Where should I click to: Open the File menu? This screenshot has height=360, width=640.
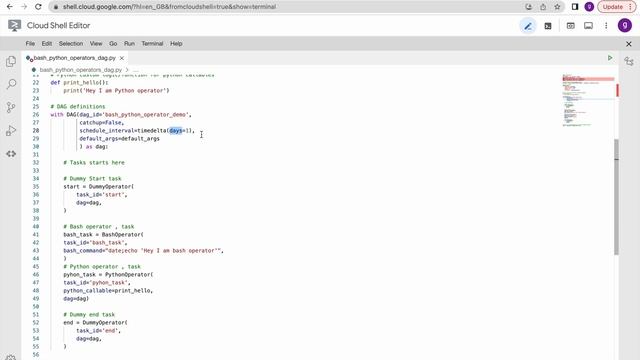(x=30, y=43)
